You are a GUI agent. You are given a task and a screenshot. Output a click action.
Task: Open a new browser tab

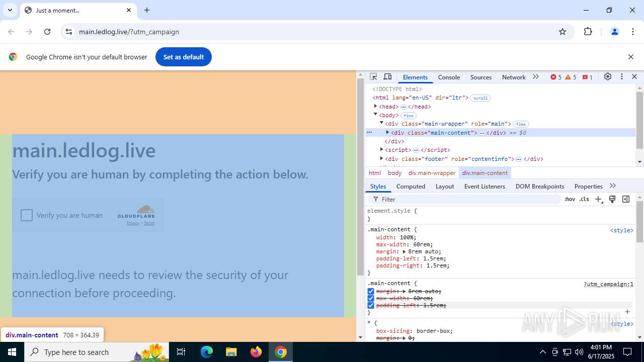tap(147, 10)
